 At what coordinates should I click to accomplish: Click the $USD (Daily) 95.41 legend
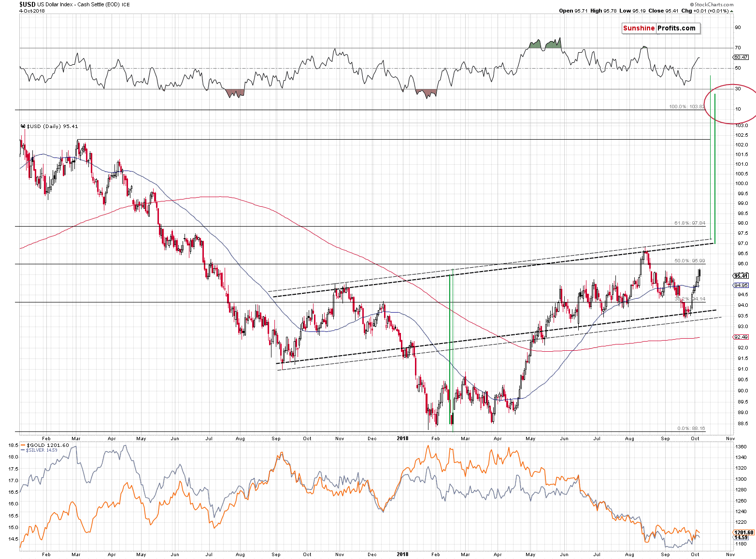[49, 127]
